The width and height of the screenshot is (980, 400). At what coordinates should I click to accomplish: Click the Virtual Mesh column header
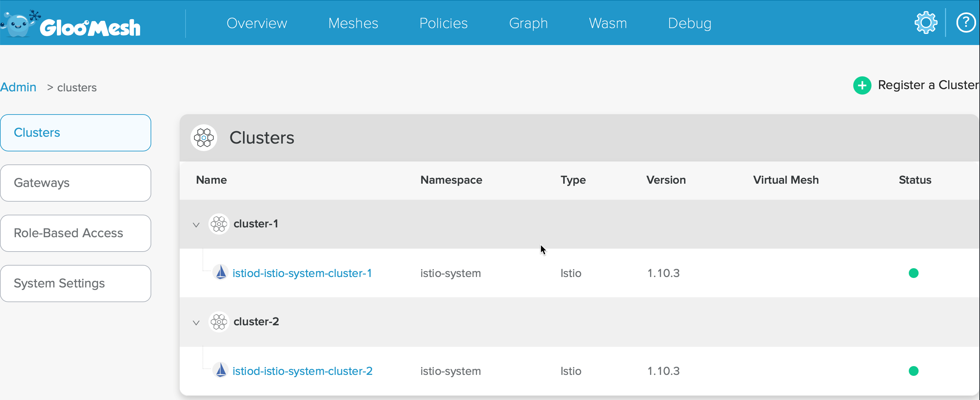786,180
